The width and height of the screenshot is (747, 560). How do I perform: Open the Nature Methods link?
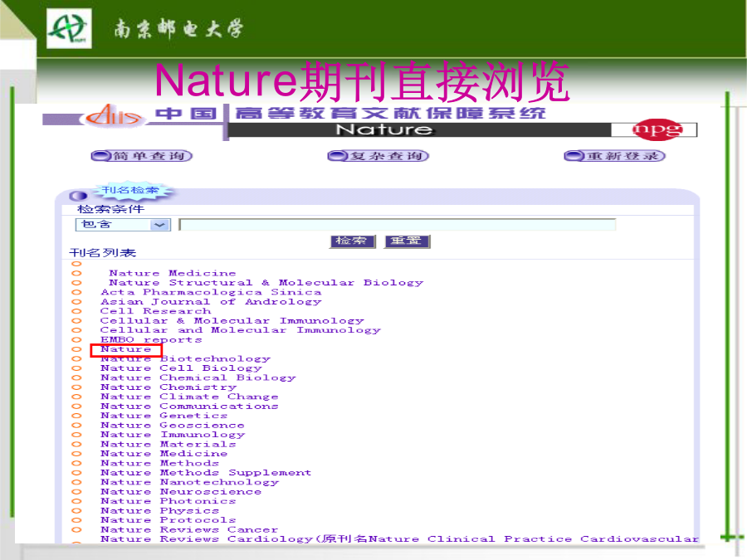coord(160,463)
